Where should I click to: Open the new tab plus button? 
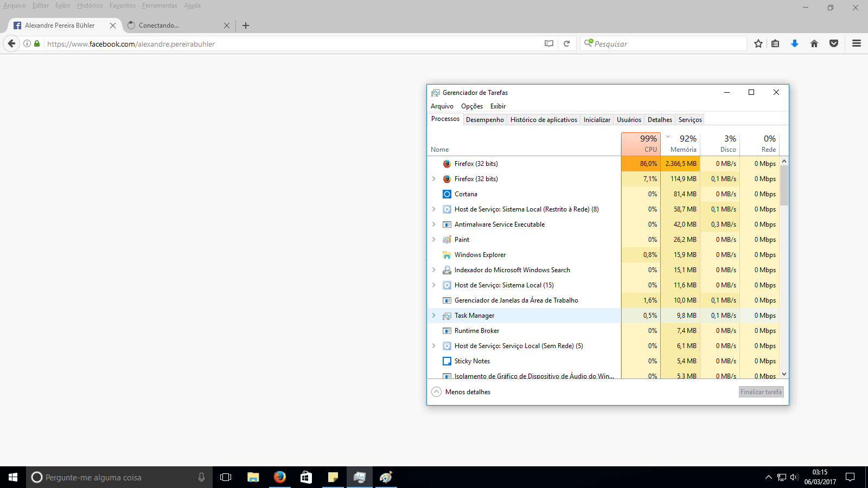tap(246, 25)
